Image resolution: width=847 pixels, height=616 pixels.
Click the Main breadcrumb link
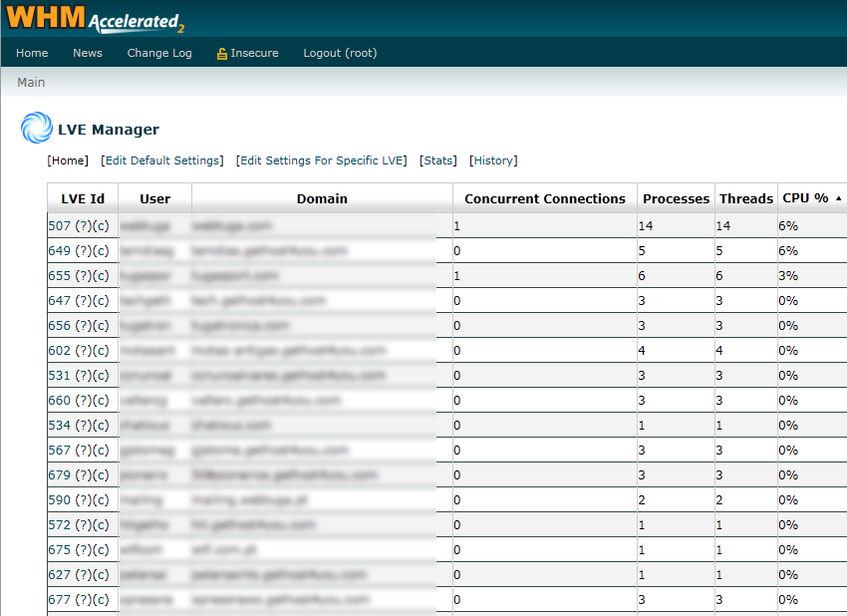[x=31, y=82]
